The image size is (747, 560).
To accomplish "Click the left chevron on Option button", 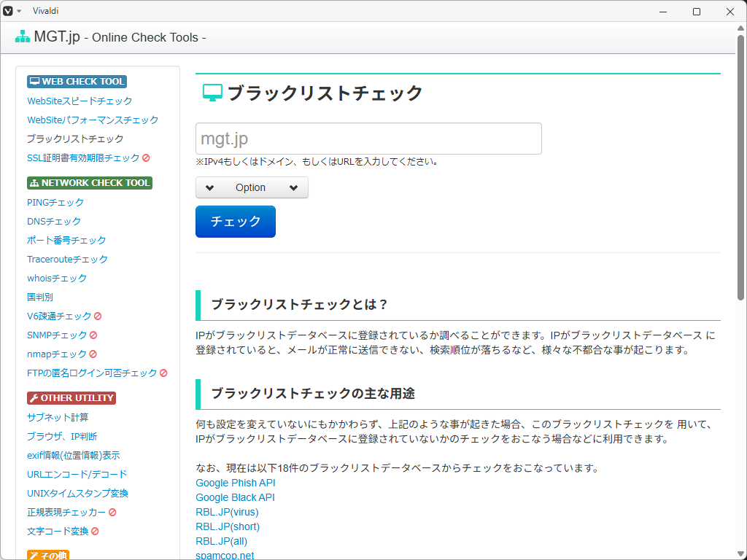I will pos(209,187).
